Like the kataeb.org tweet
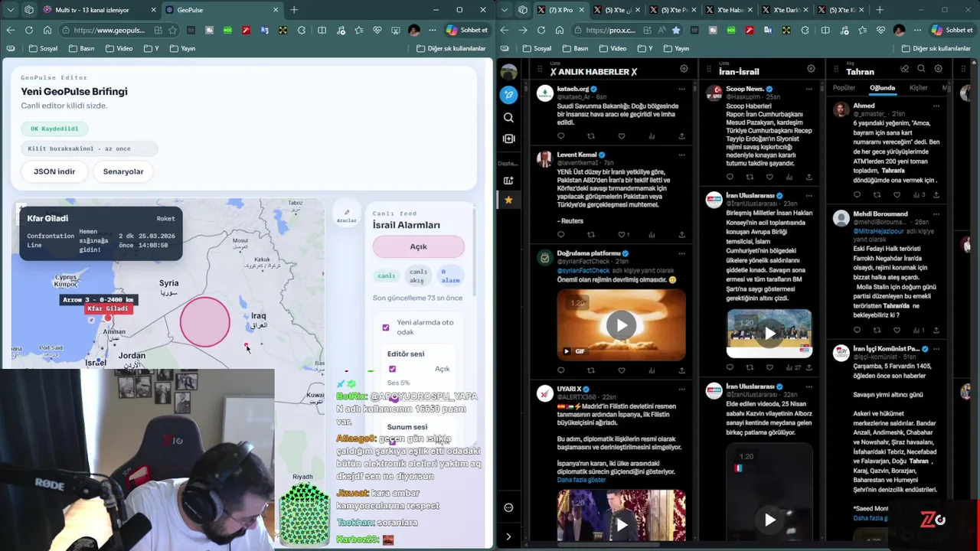 click(x=621, y=136)
